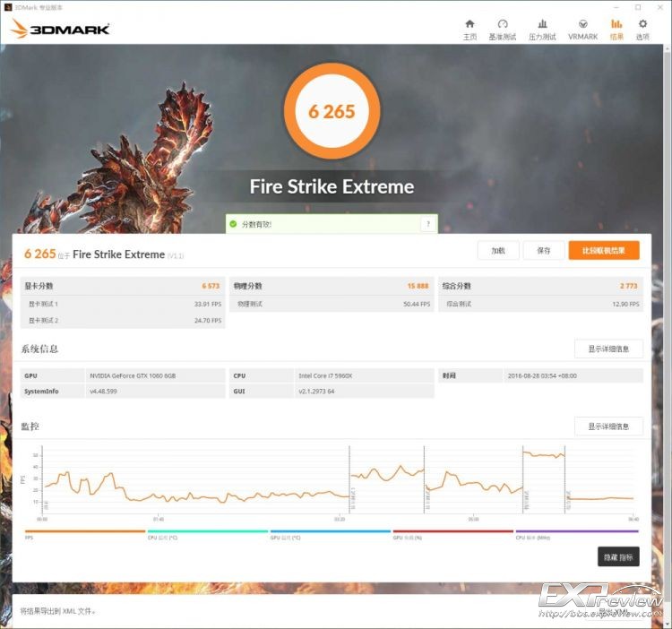Open the 基准测试 benchmark gauge icon
This screenshot has width=672, height=629.
503,30
